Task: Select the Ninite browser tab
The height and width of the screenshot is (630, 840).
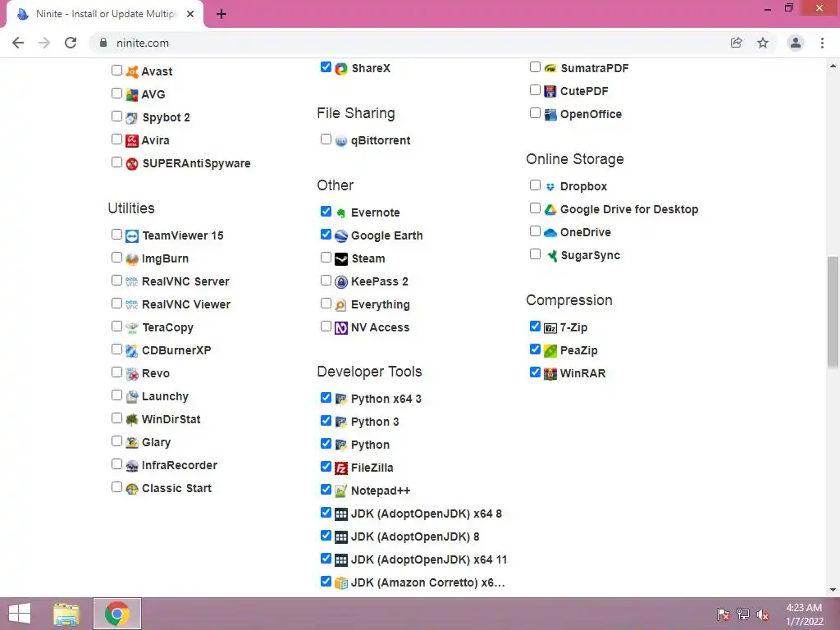Action: (x=105, y=14)
